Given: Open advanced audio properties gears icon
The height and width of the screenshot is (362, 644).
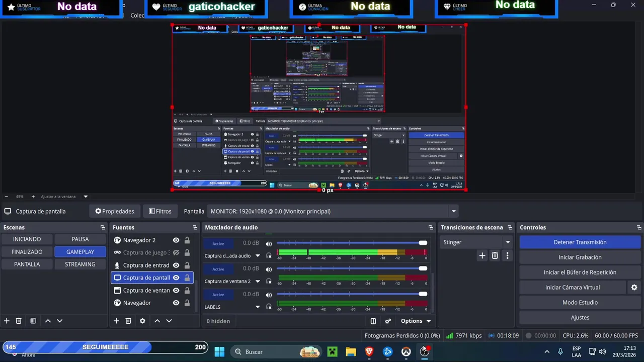Looking at the screenshot, I should [388, 321].
